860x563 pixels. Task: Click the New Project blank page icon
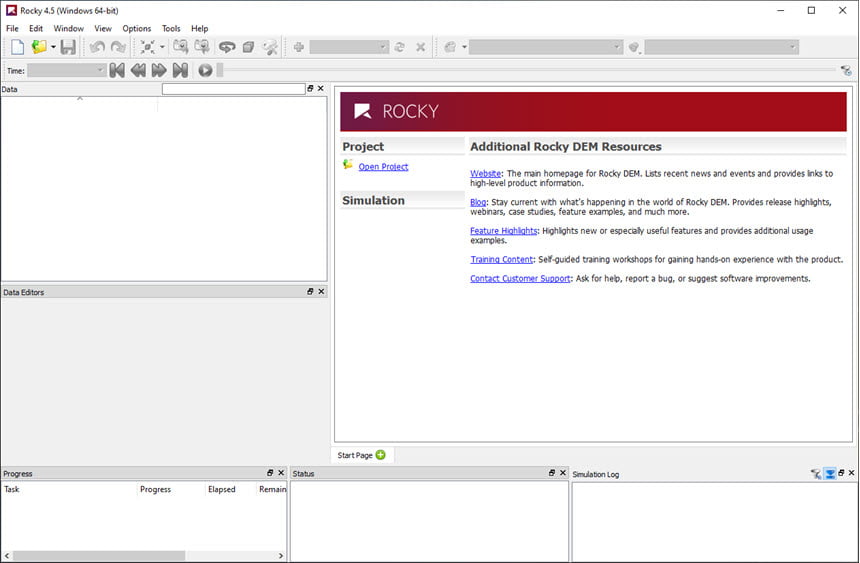(x=17, y=47)
